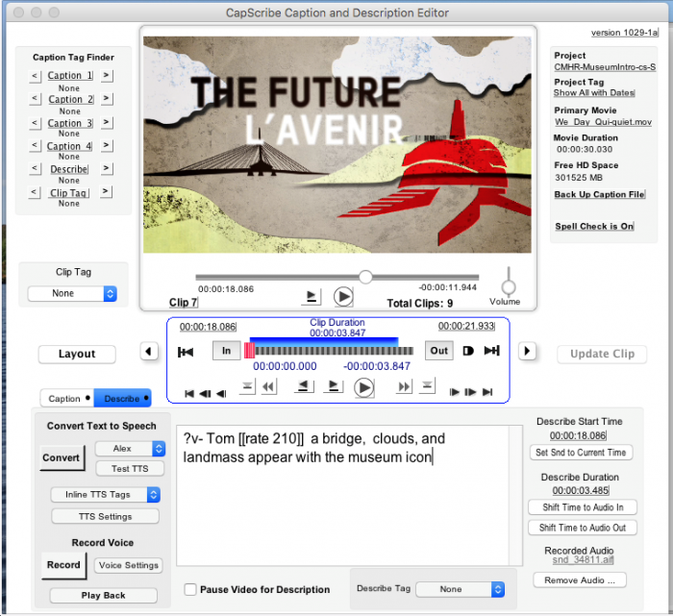Open the Clip Tag None dropdown
The width and height of the screenshot is (673, 616).
72,293
